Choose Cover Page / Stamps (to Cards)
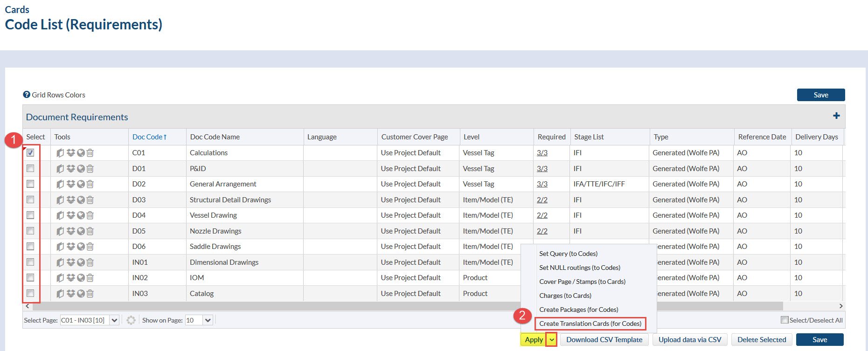868x351 pixels. (582, 282)
